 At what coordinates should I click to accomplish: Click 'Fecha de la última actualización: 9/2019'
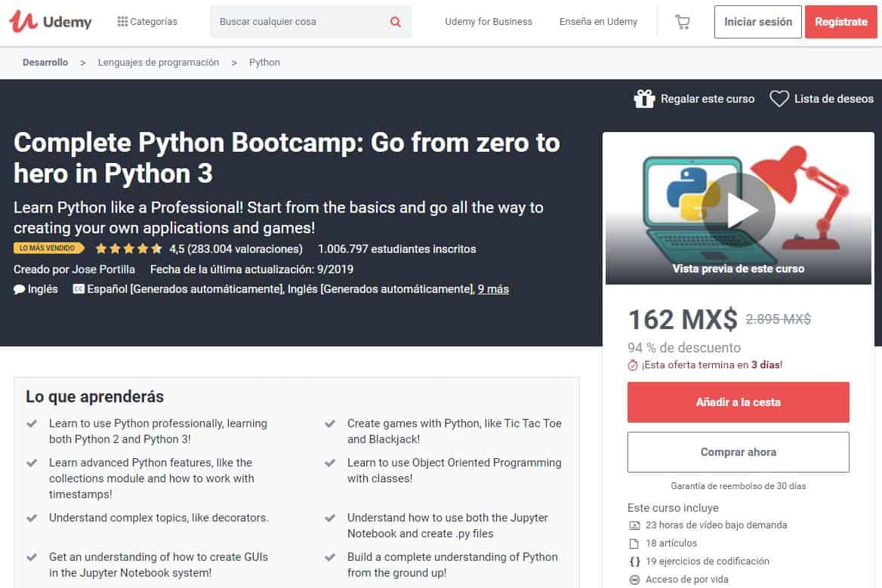[251, 269]
